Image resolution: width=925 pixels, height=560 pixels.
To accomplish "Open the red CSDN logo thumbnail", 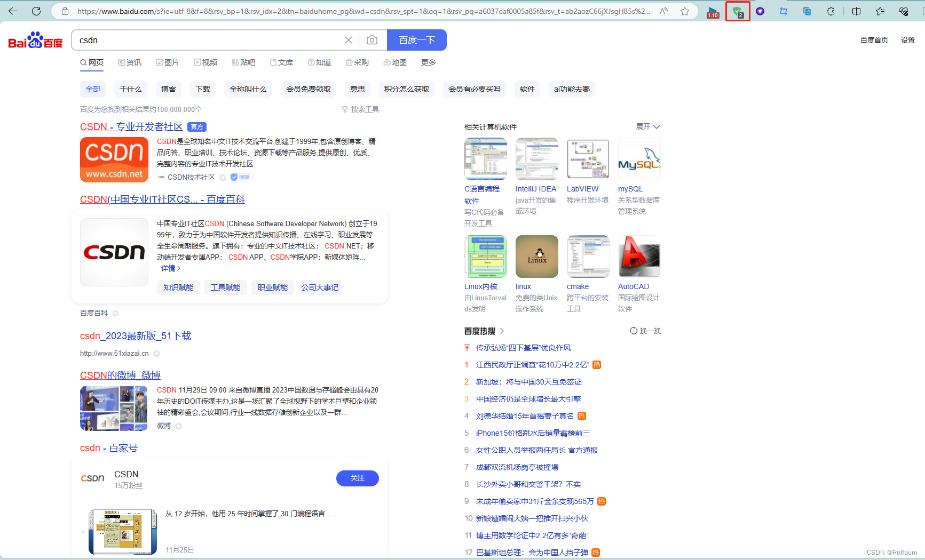I will (x=114, y=159).
